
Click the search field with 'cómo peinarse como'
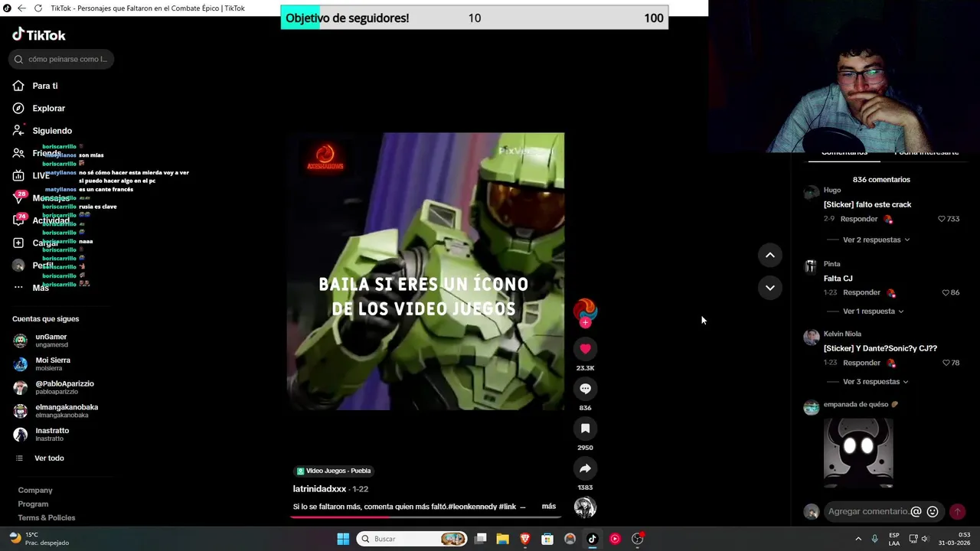coord(62,59)
